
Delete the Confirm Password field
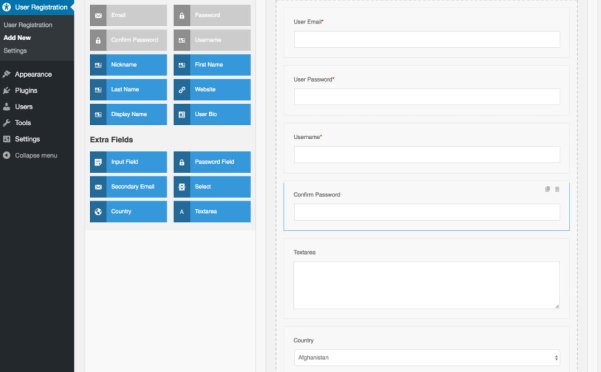pyautogui.click(x=557, y=189)
